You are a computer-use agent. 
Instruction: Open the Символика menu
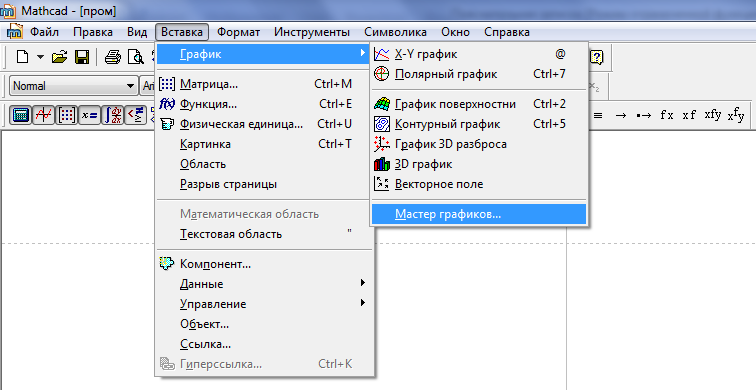click(395, 32)
